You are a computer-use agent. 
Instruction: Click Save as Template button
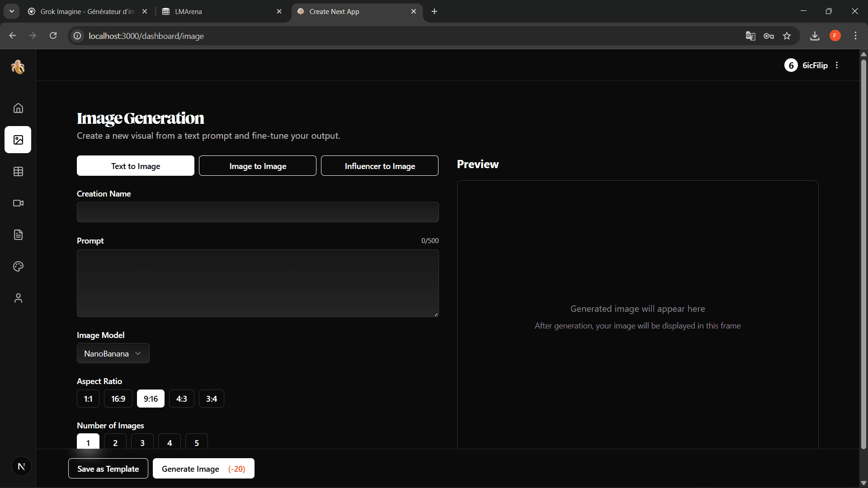(108, 469)
